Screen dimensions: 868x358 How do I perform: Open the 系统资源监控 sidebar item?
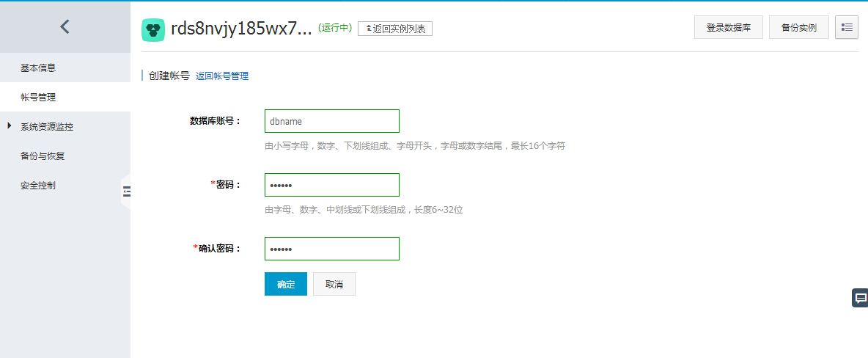tap(47, 127)
